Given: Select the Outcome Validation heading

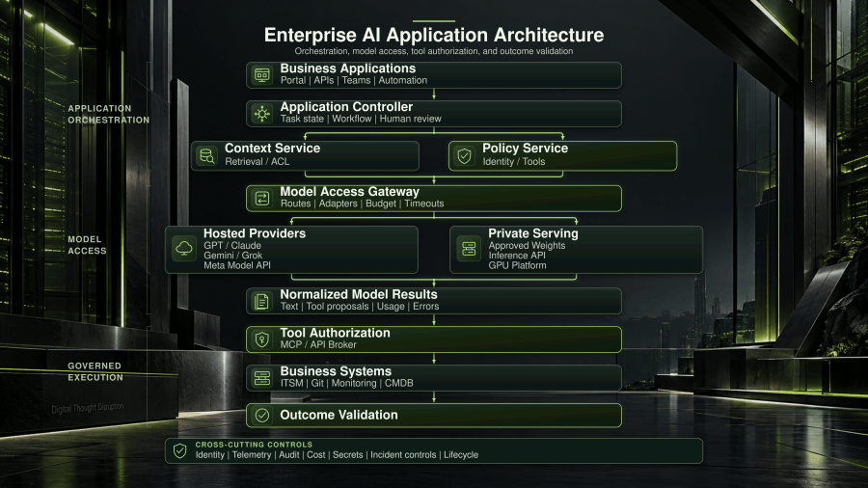Looking at the screenshot, I should pos(339,415).
